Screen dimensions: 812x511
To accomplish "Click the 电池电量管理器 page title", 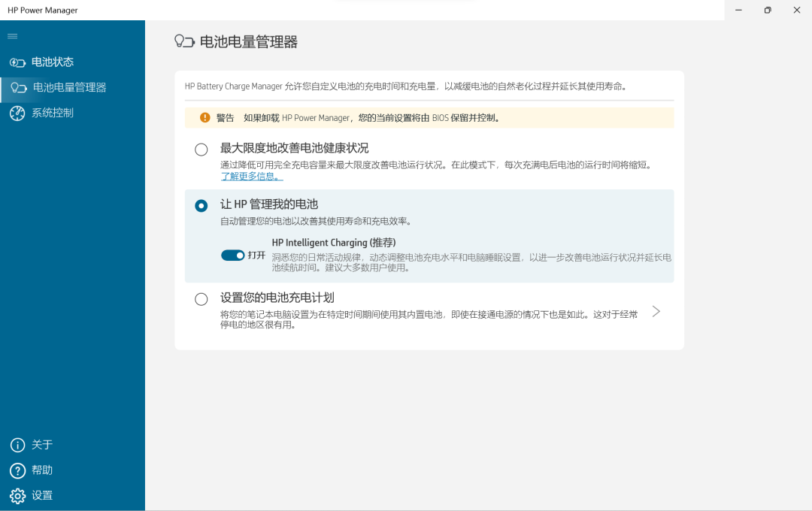I will (x=249, y=42).
